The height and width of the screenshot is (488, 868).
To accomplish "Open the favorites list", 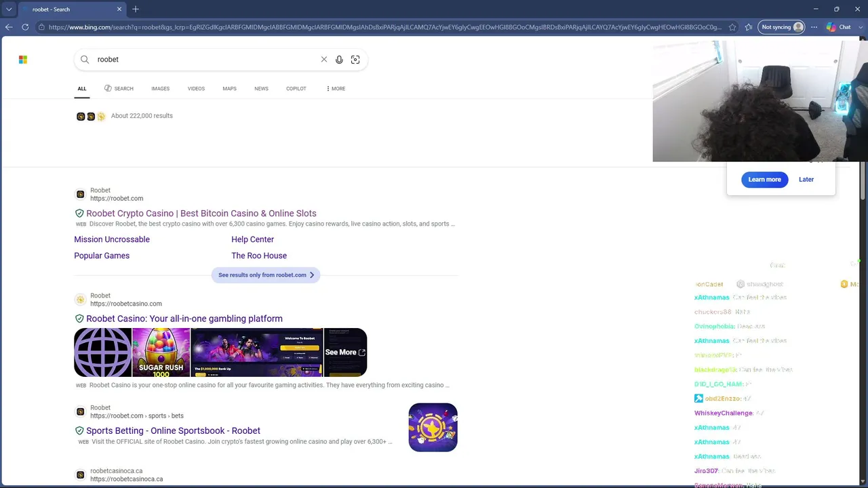I will pyautogui.click(x=749, y=27).
